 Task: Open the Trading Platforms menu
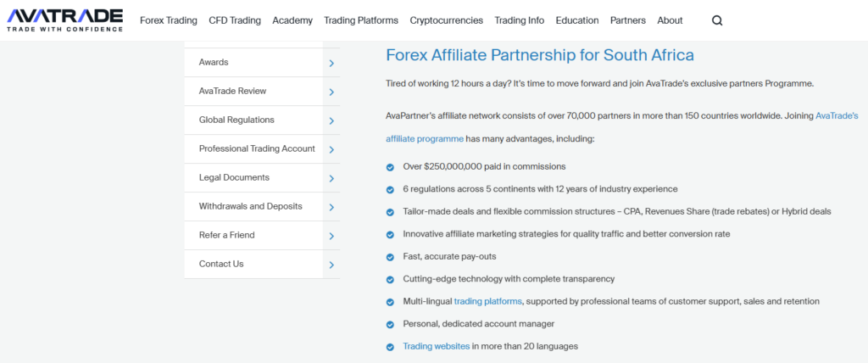[361, 20]
